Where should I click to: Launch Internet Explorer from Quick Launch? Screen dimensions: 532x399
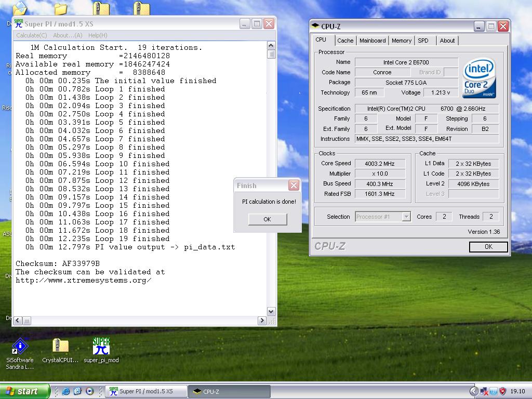[66, 391]
